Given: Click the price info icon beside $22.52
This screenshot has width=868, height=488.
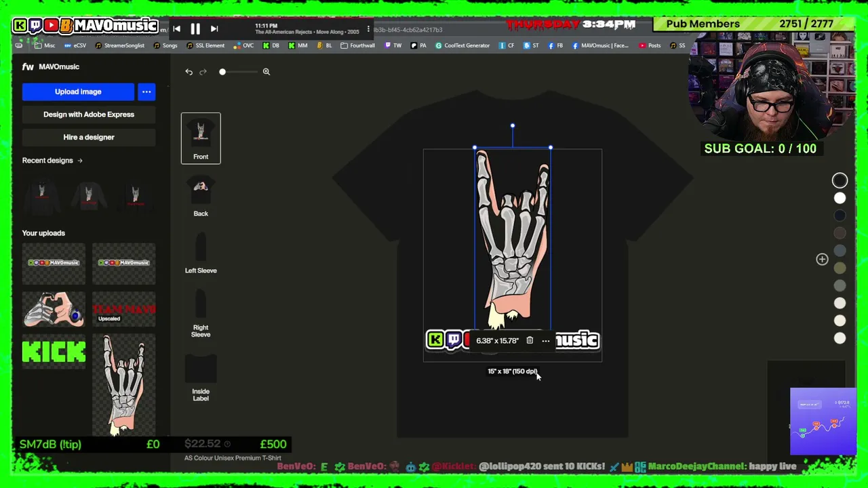Looking at the screenshot, I should [x=227, y=444].
